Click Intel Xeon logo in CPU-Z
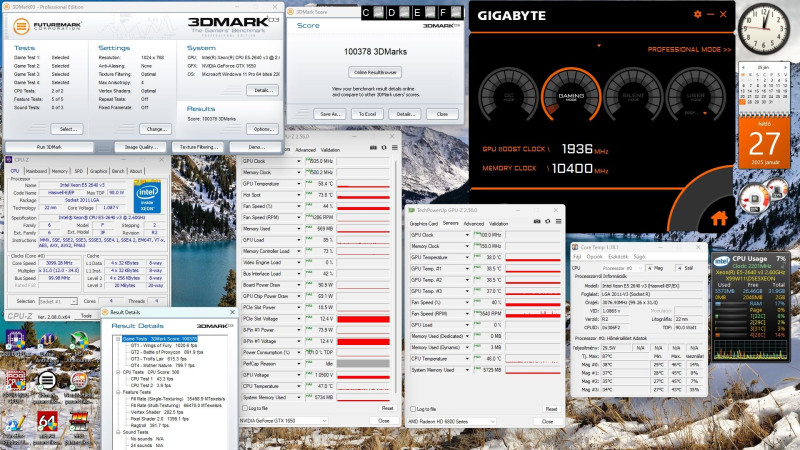Image resolution: width=800 pixels, height=450 pixels. tap(147, 196)
